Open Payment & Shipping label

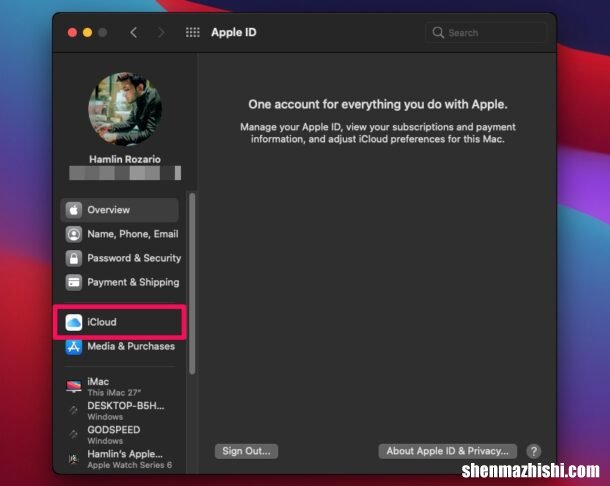133,282
